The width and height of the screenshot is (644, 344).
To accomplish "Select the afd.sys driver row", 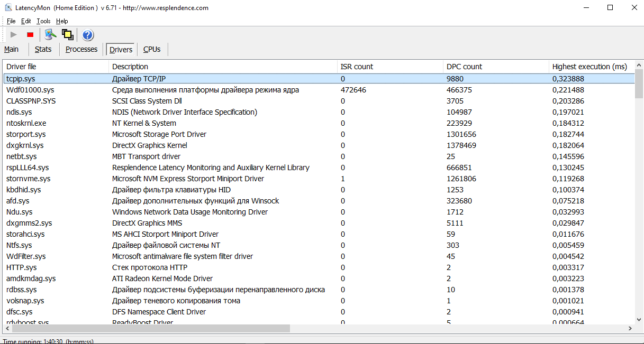I will click(x=319, y=201).
